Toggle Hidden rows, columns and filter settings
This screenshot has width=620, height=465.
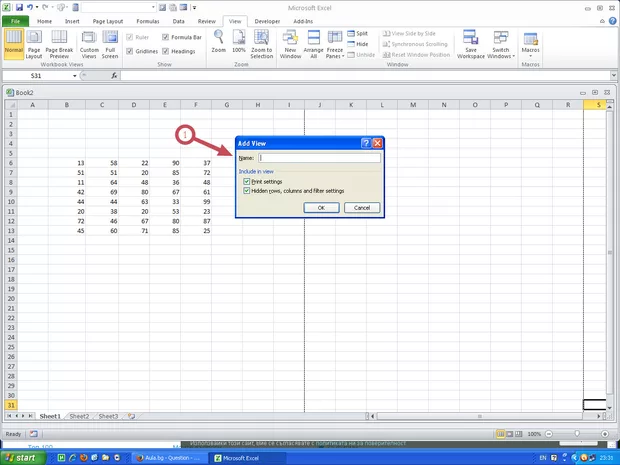(x=246, y=190)
